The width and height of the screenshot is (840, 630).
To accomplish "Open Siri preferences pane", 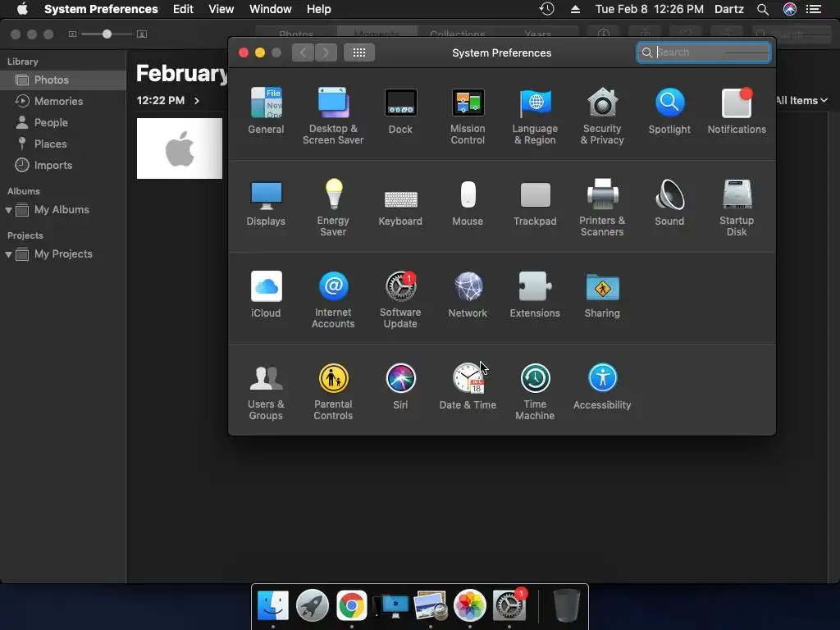I will 400,387.
